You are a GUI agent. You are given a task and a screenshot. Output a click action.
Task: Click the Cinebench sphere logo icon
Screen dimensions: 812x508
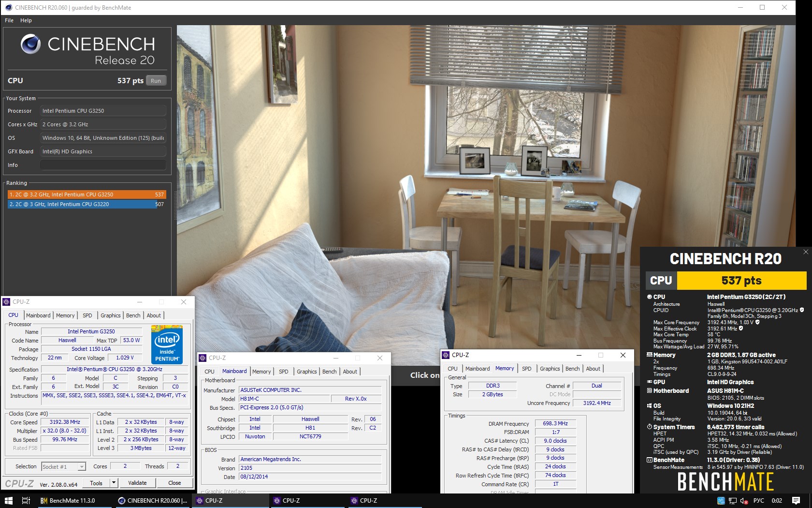(31, 44)
